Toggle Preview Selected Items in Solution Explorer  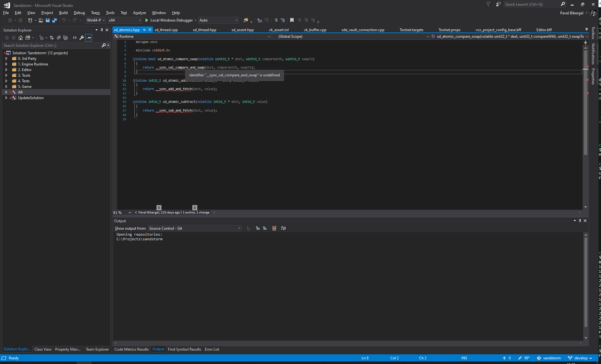[89, 38]
